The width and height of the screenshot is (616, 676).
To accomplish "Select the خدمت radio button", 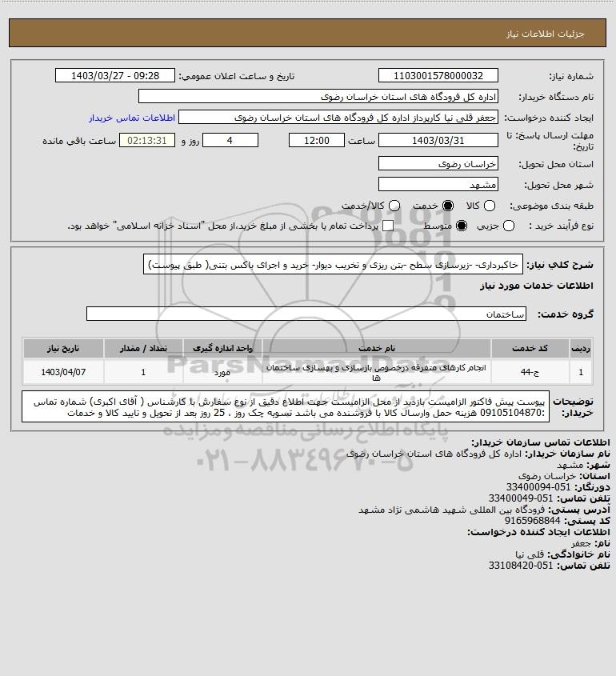I will click(448, 206).
